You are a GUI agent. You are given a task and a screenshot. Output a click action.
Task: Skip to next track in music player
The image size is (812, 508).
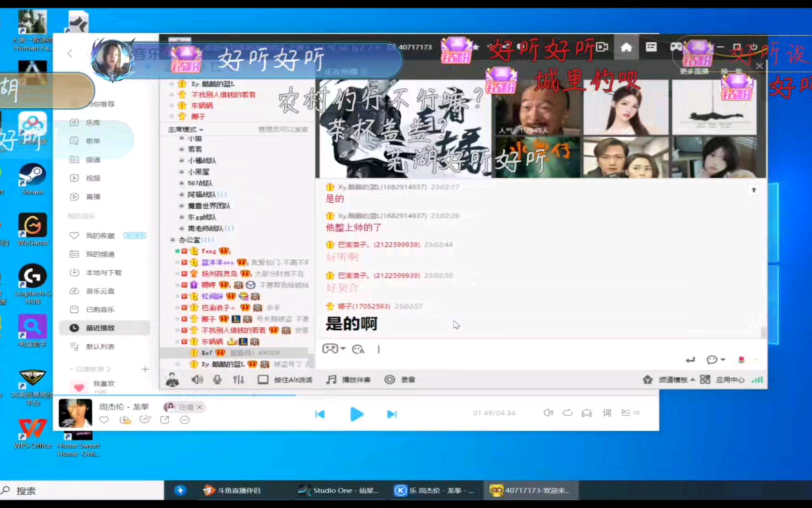[392, 414]
